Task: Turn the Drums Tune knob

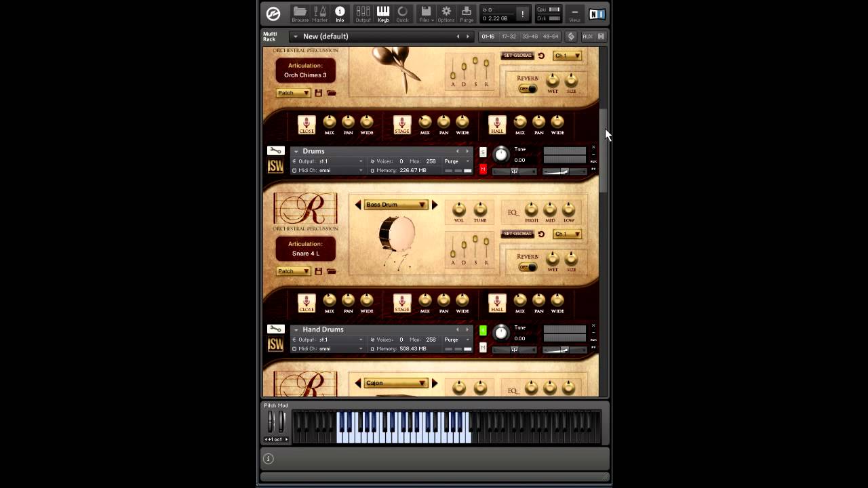Action: pyautogui.click(x=501, y=154)
